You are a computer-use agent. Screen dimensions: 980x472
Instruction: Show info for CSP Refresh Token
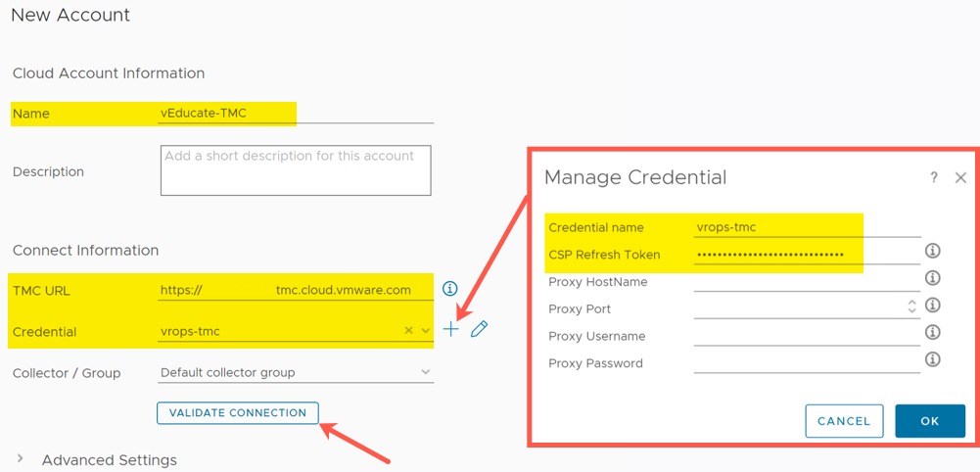[x=932, y=251]
